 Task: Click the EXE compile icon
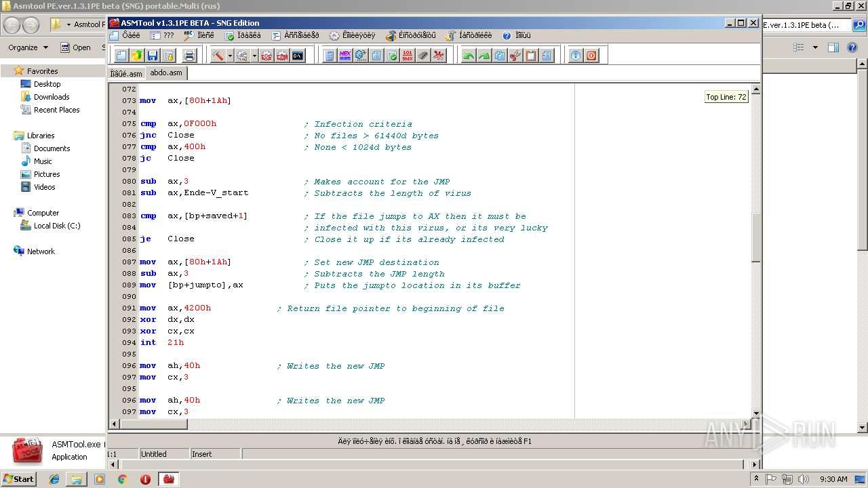(267, 56)
